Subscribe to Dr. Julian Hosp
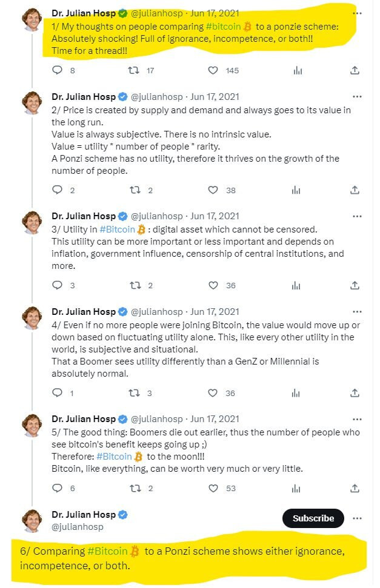The image size is (380, 588). (313, 518)
